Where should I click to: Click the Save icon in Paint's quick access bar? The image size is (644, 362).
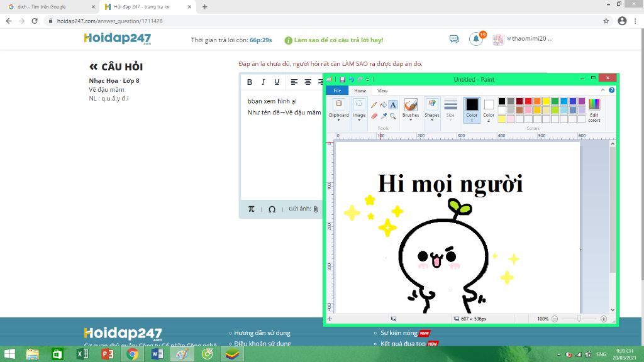pyautogui.click(x=342, y=80)
